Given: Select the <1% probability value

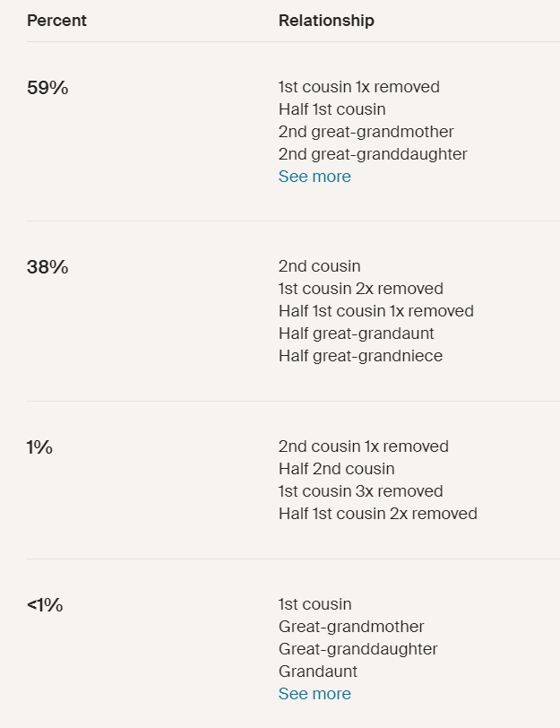Looking at the screenshot, I should [x=45, y=605].
